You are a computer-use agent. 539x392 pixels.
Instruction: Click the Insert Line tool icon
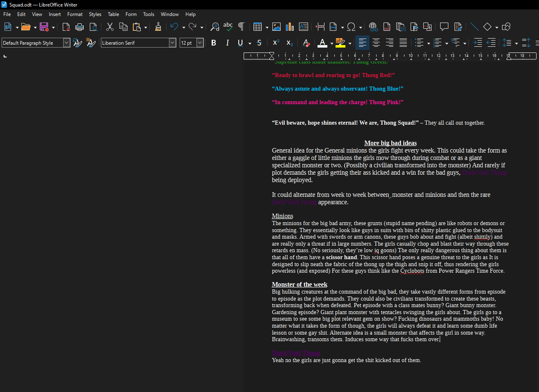click(x=474, y=27)
